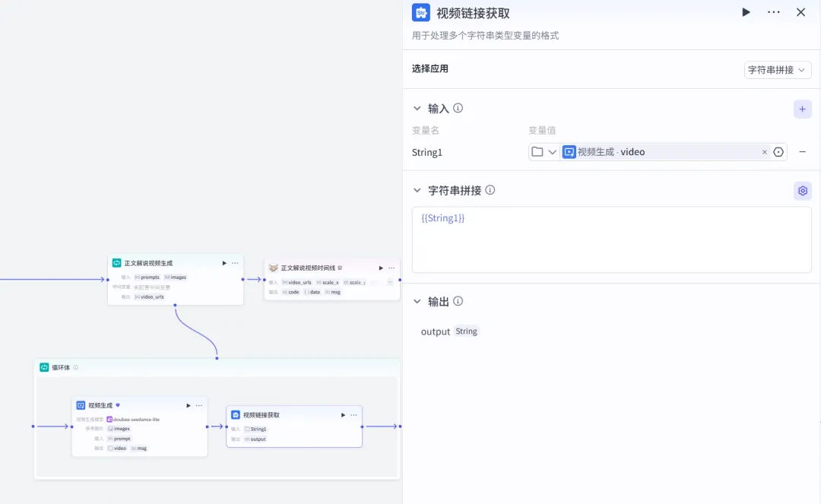Run the 正文解说视频时间线 node
The image size is (821, 504).
381,268
